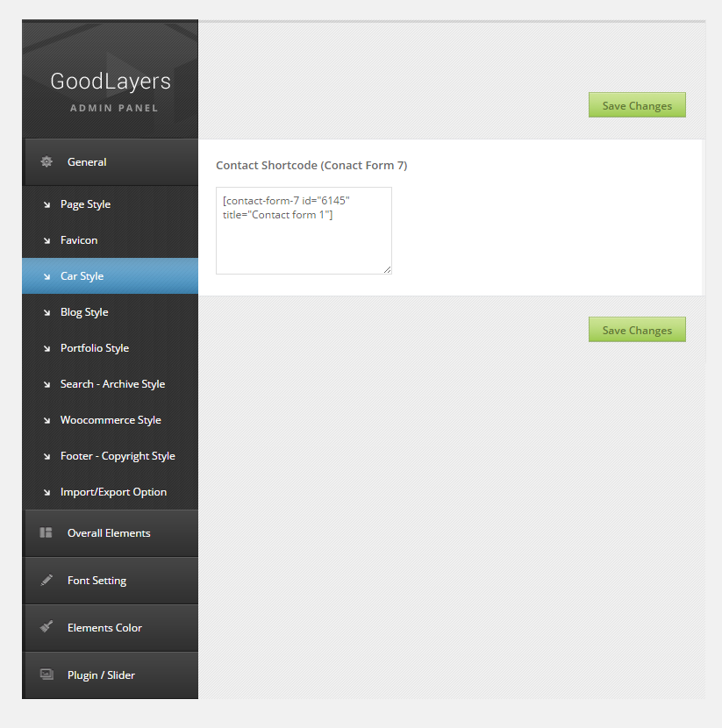This screenshot has width=722, height=728.
Task: Click the gear icon beside General
Action: (x=46, y=161)
